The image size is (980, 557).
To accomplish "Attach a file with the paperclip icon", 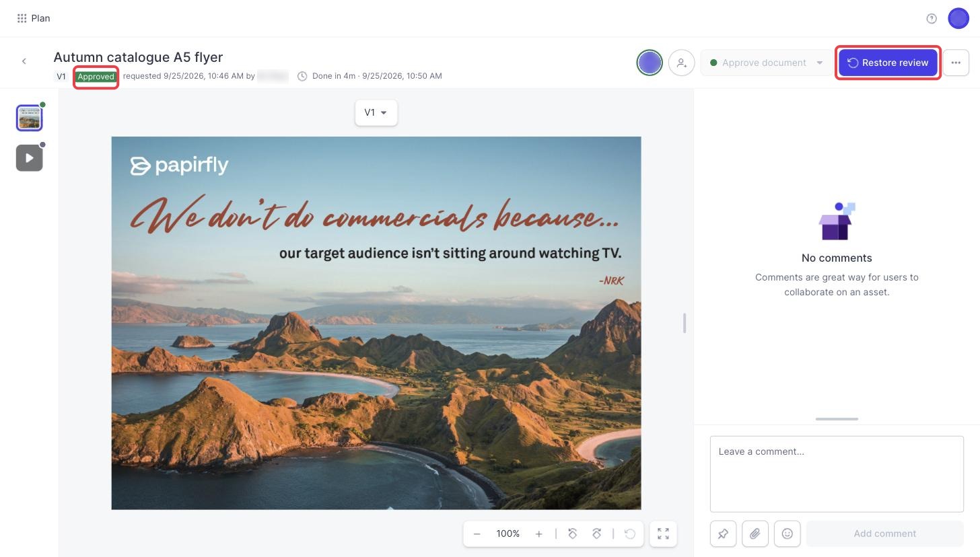I will point(755,533).
